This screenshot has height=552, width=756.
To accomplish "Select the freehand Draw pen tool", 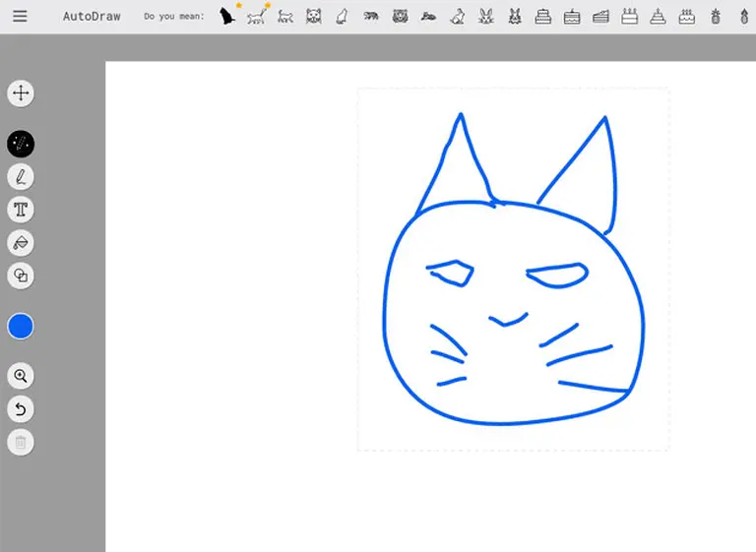I will coord(21,177).
